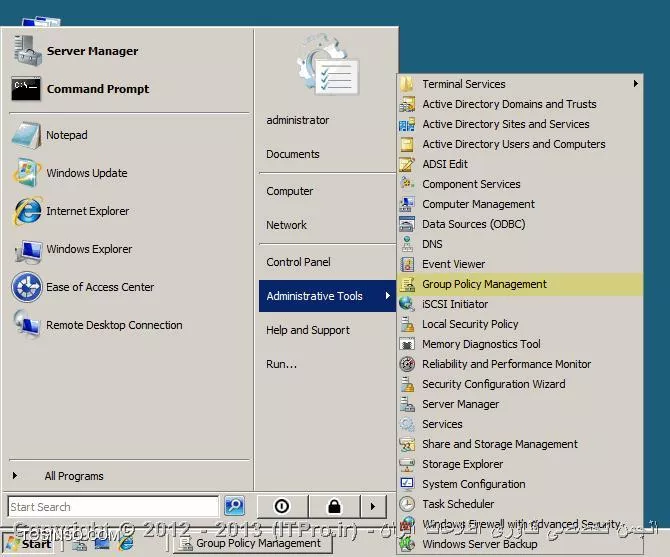This screenshot has width=670, height=557.
Task: Open Ease of Access Center icon
Action: point(26,287)
